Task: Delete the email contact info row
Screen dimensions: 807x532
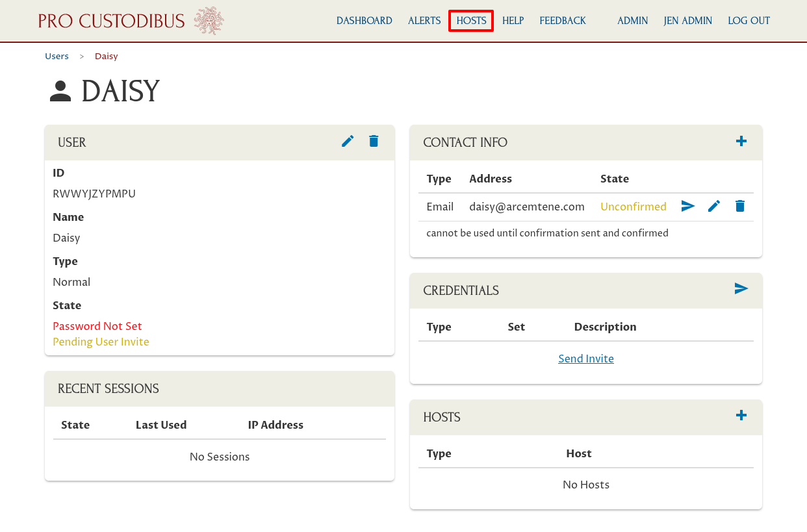Action: click(740, 206)
